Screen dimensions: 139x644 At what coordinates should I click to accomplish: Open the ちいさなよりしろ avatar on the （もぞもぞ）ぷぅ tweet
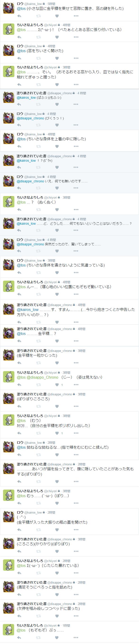click(x=8, y=629)
